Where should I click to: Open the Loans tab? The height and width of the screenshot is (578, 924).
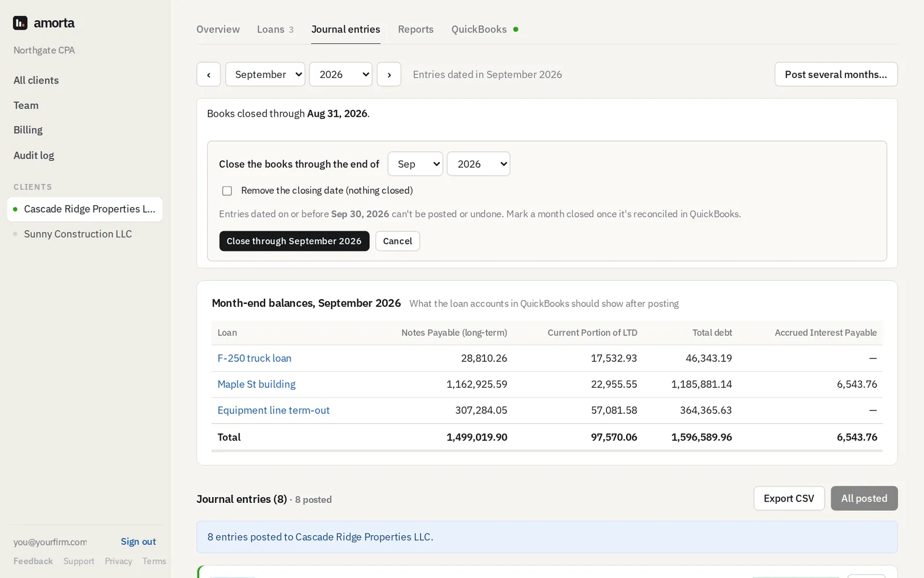pyautogui.click(x=275, y=29)
